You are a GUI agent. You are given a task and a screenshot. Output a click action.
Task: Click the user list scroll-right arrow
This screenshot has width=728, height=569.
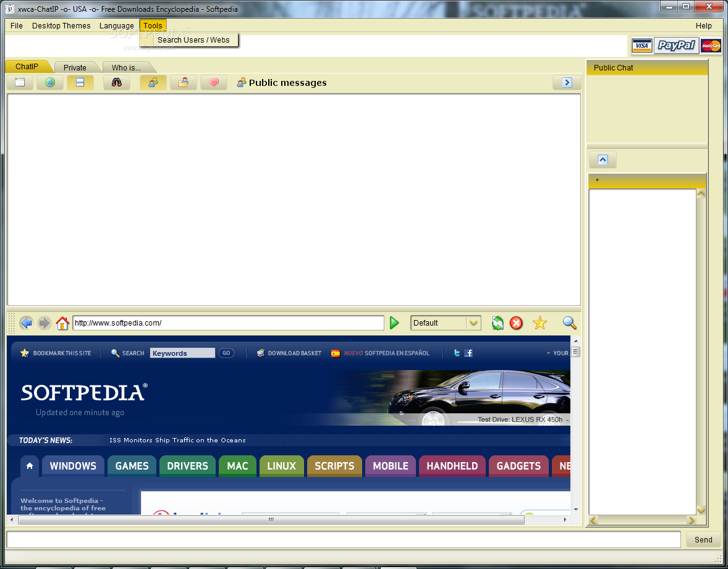(692, 520)
